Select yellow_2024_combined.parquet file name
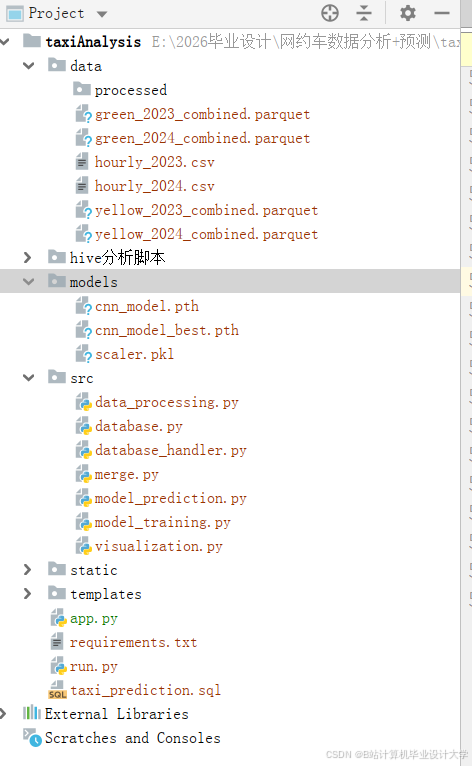Screen dimensions: 472x766 pos(206,234)
